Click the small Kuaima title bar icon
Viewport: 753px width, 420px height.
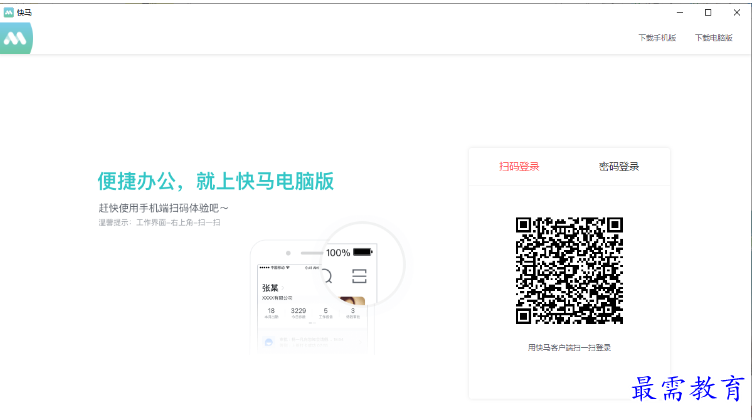tap(9, 12)
